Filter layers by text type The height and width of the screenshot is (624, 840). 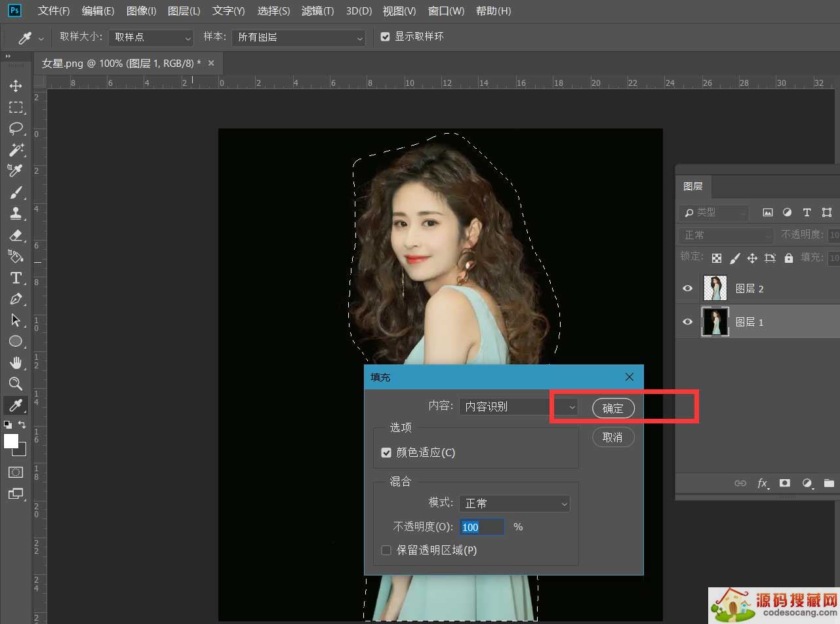[x=807, y=212]
